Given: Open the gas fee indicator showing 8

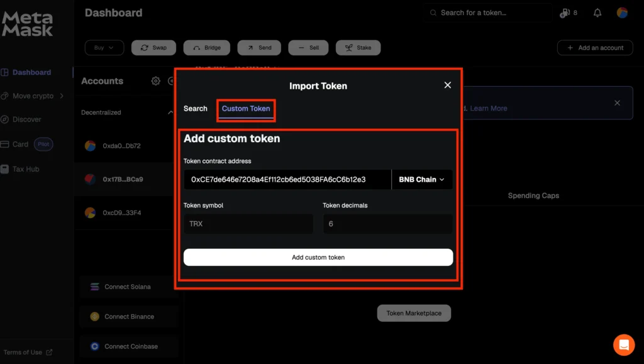Looking at the screenshot, I should (x=569, y=13).
